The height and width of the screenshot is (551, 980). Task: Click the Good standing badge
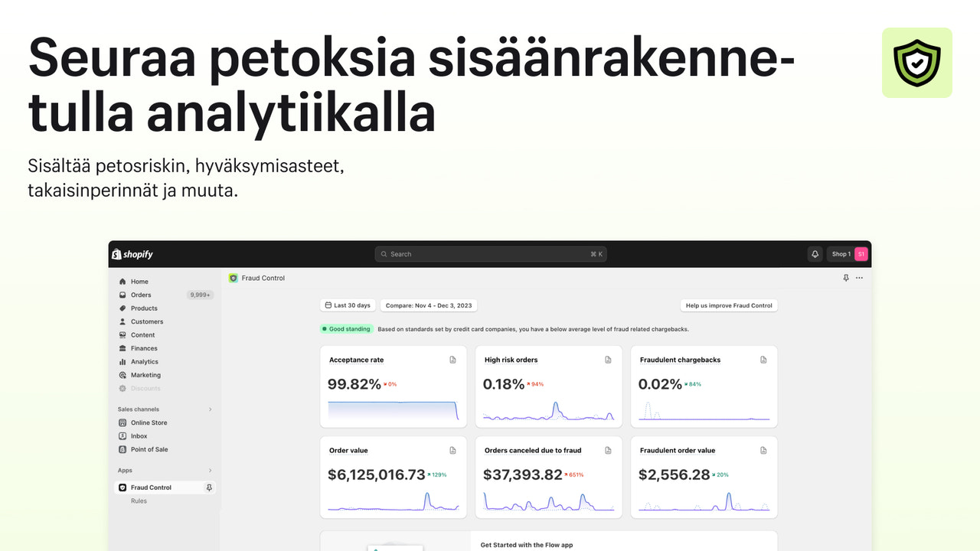(x=347, y=329)
